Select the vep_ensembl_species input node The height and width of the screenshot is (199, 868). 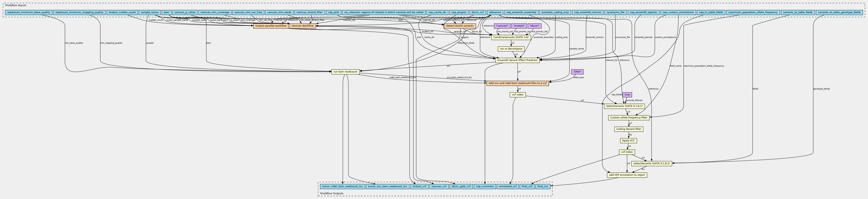(644, 12)
